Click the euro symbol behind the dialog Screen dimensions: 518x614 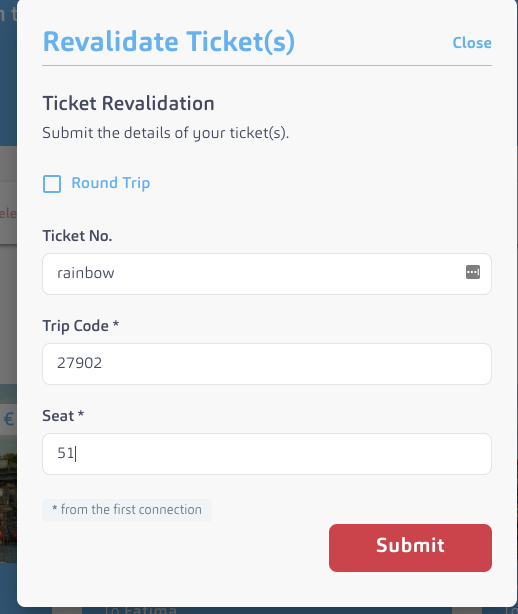click(9, 419)
